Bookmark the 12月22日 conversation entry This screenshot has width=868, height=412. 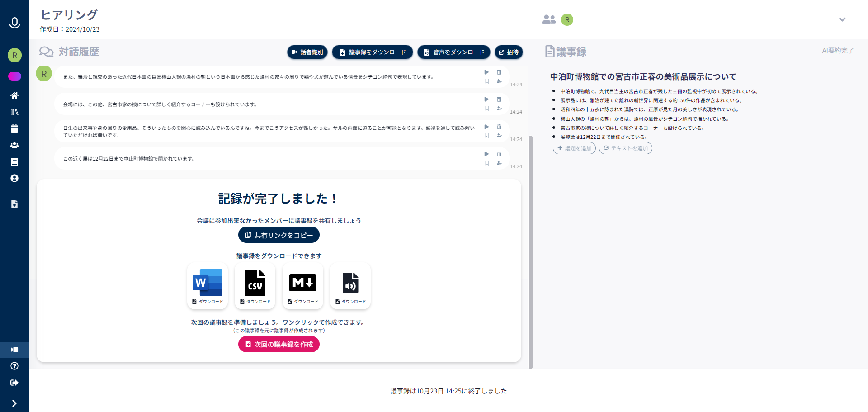click(486, 163)
